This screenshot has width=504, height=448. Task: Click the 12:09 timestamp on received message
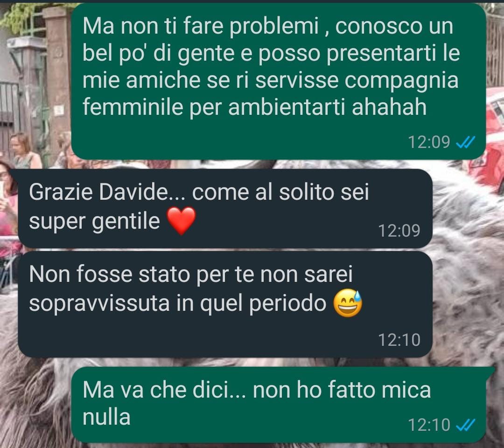pos(399,231)
